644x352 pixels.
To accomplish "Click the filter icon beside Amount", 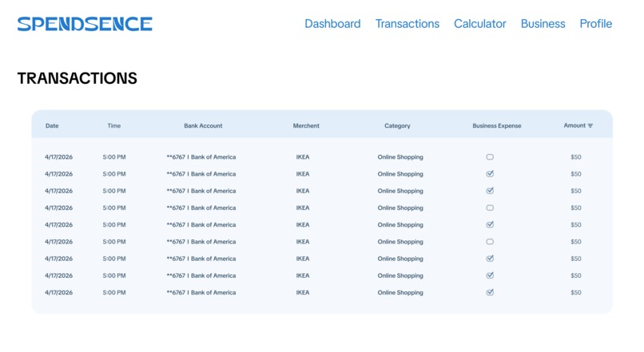I will click(x=590, y=125).
